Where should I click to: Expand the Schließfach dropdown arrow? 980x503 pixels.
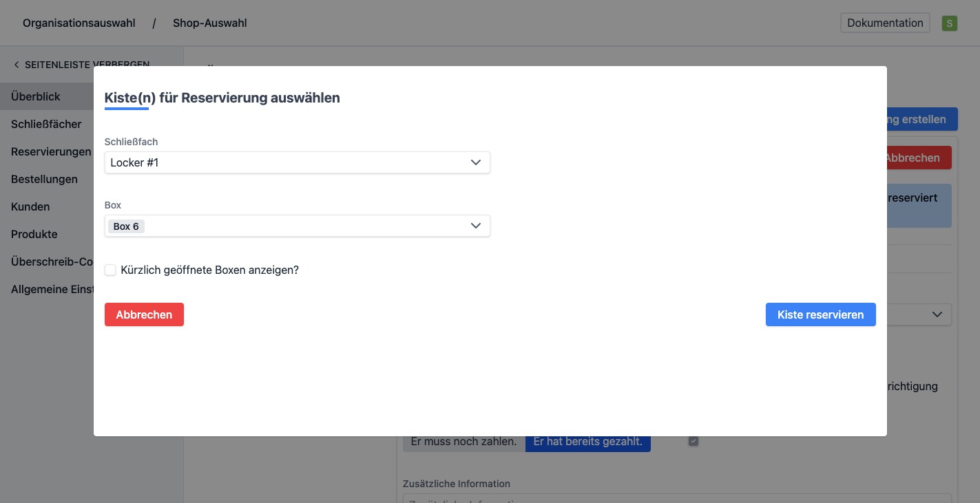475,162
